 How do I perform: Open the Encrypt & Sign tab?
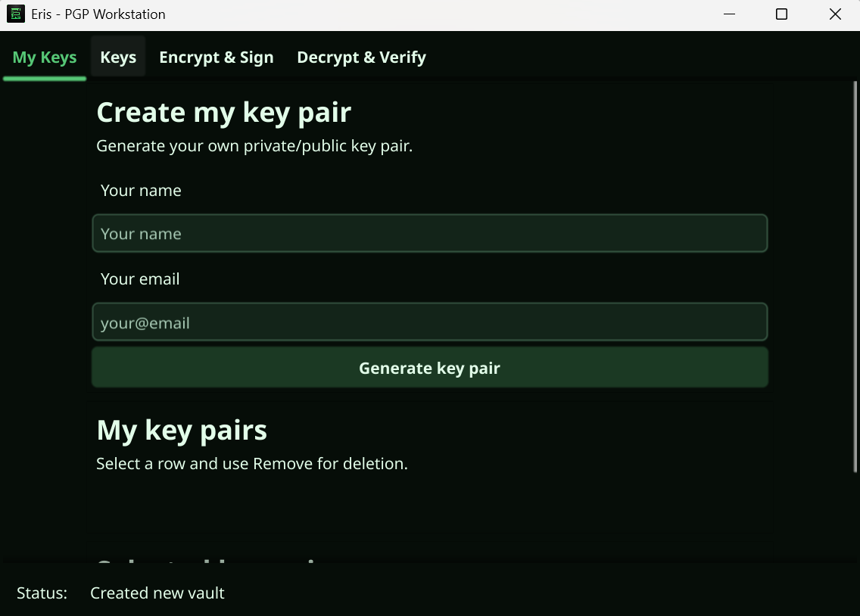click(x=216, y=56)
